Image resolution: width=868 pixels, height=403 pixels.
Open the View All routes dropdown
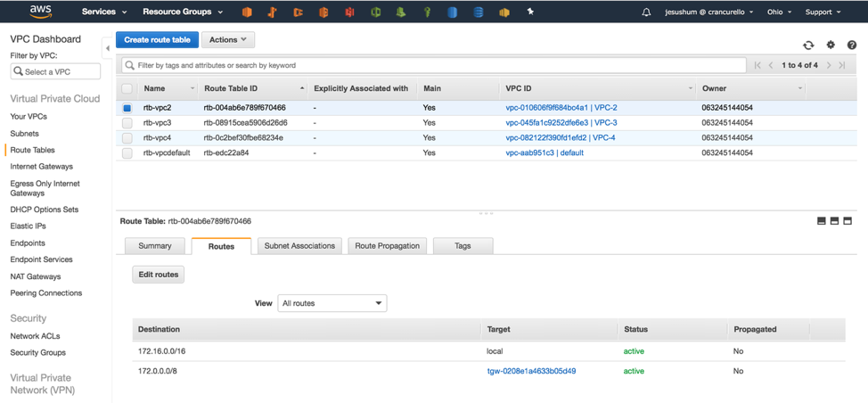tap(332, 303)
